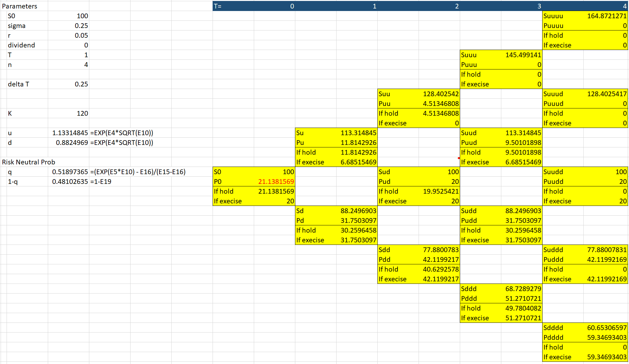Click the n value 4 cell
The height and width of the screenshot is (364, 629).
click(69, 65)
